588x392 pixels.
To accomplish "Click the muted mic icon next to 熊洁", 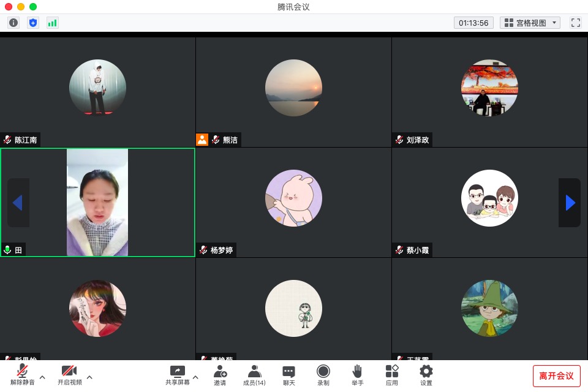I will coord(216,140).
